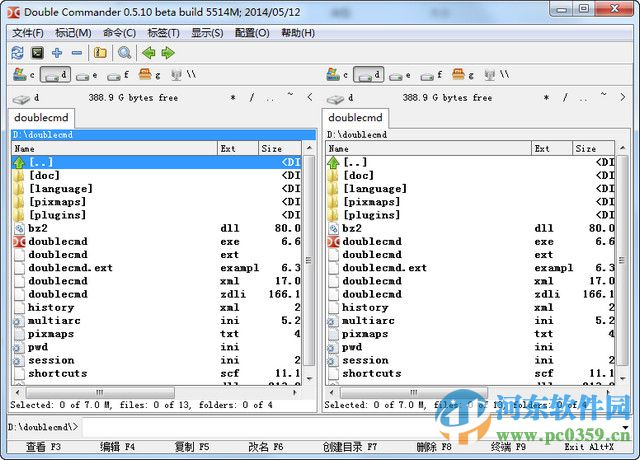Viewport: 640px width, 460px height.
Task: Select drive e in left panel
Action: coord(87,76)
